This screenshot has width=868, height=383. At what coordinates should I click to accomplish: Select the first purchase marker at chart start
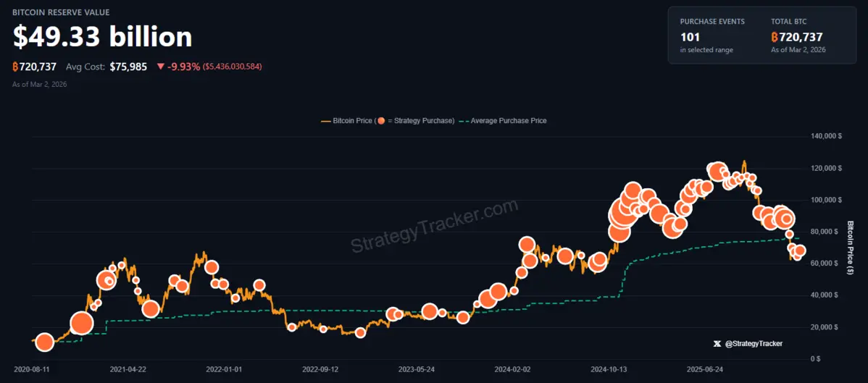[44, 342]
